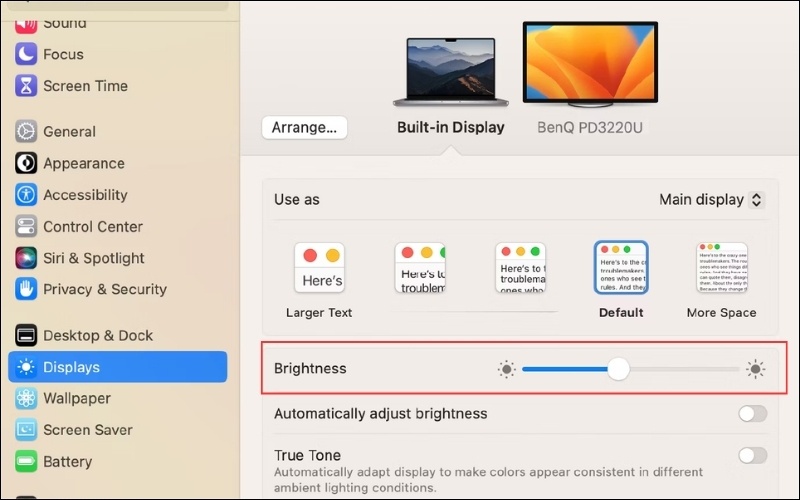Click the Appearance icon in sidebar

[26, 163]
